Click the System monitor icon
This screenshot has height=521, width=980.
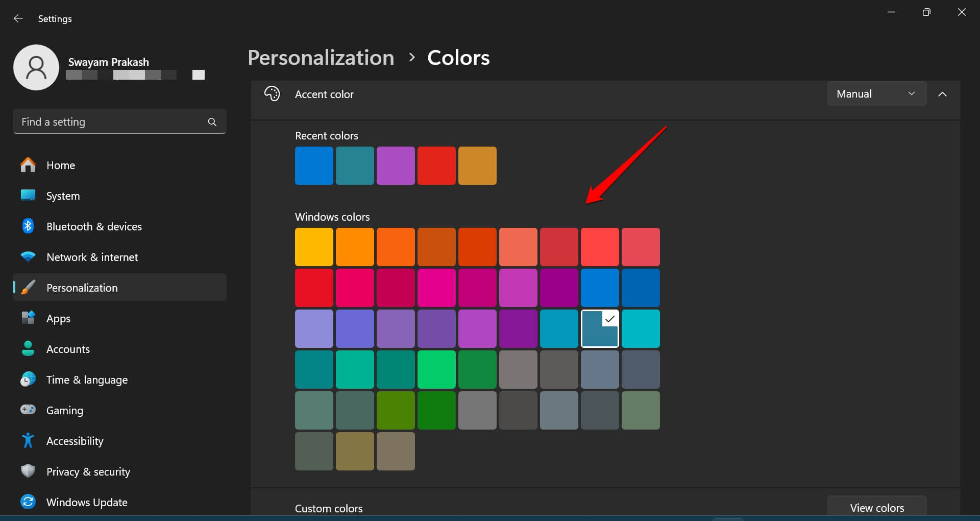click(28, 196)
